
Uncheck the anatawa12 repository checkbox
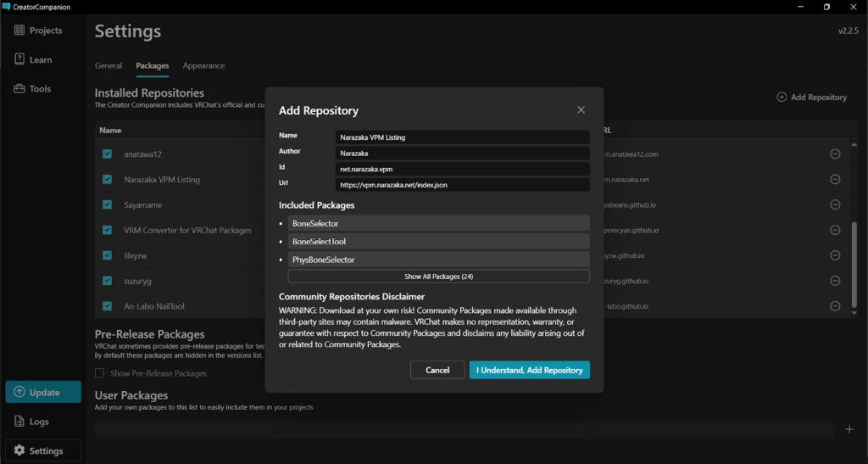tap(108, 154)
